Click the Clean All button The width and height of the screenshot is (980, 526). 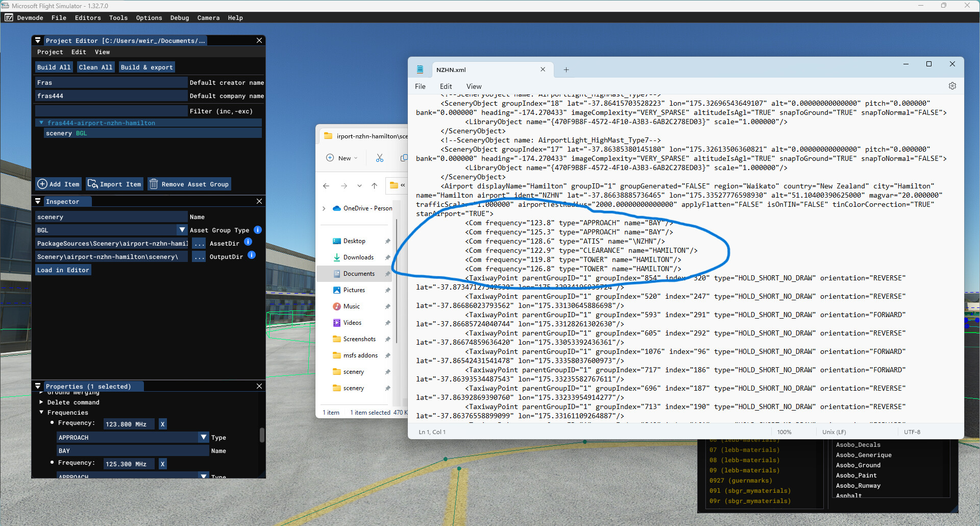pyautogui.click(x=95, y=67)
